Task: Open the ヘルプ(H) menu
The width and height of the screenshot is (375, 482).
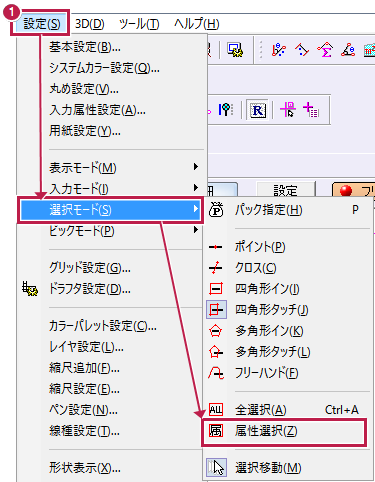Action: (196, 24)
